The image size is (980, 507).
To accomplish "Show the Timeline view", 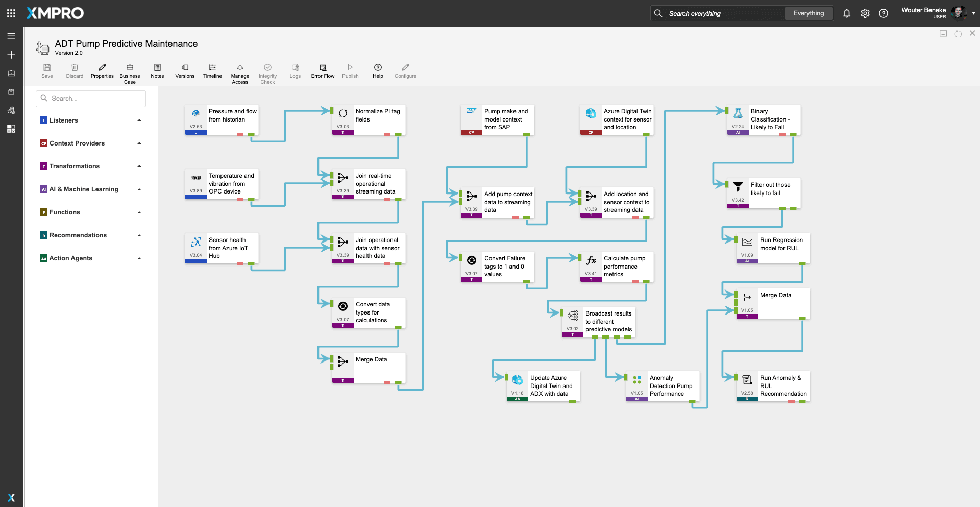I will [x=212, y=70].
